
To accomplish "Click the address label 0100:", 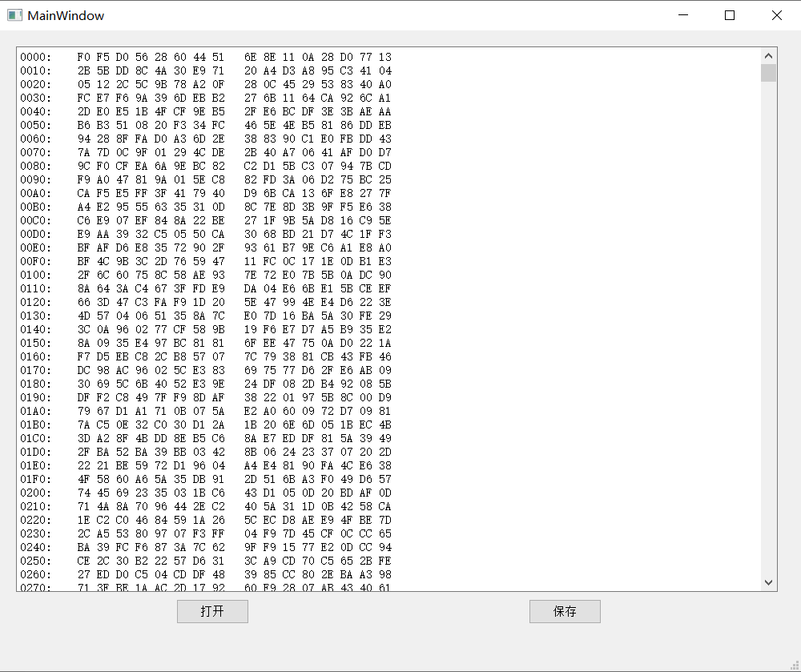I will coord(36,275).
